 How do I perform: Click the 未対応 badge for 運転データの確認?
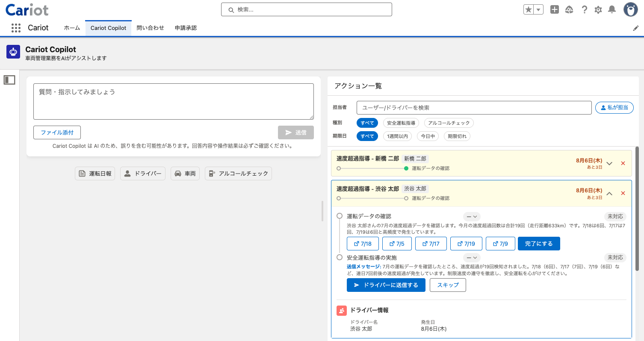(615, 216)
